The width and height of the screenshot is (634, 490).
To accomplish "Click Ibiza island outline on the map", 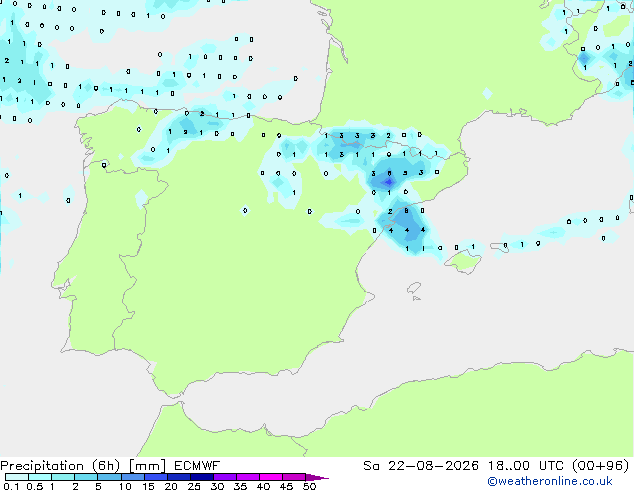I will 414,289.
